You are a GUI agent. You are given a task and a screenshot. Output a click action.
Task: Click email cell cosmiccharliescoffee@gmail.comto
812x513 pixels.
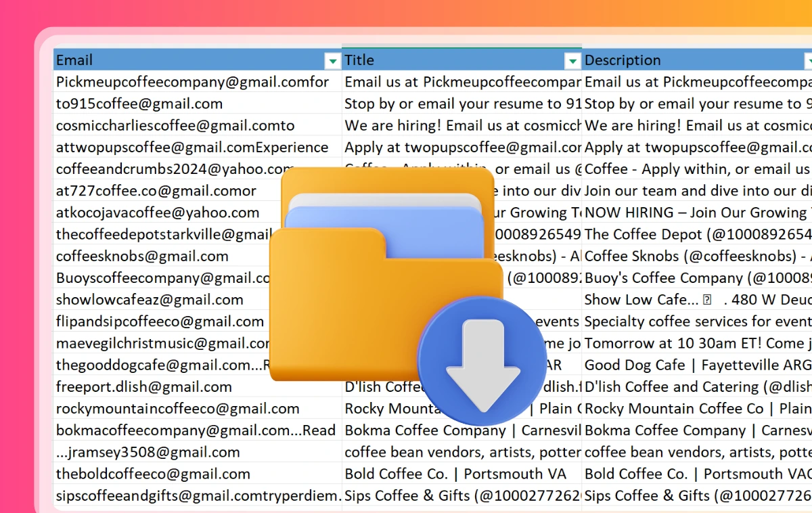[x=198, y=125]
